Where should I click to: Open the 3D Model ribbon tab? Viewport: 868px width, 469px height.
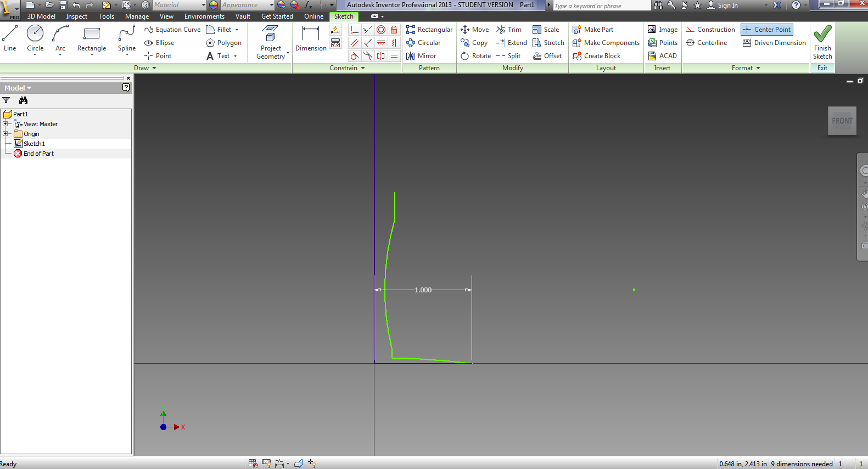point(41,16)
